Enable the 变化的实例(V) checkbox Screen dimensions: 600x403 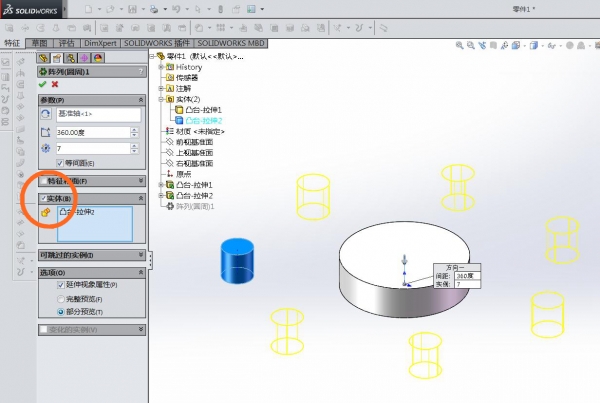[44, 330]
